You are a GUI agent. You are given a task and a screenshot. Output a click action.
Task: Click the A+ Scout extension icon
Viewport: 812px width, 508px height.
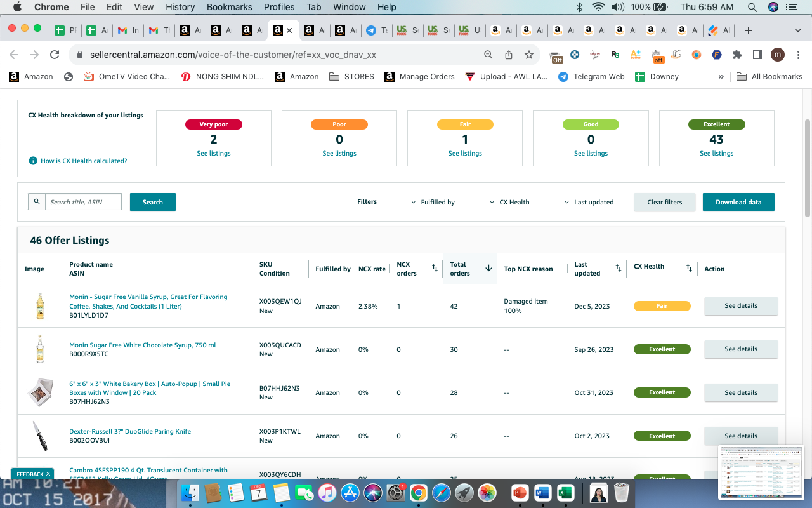636,55
